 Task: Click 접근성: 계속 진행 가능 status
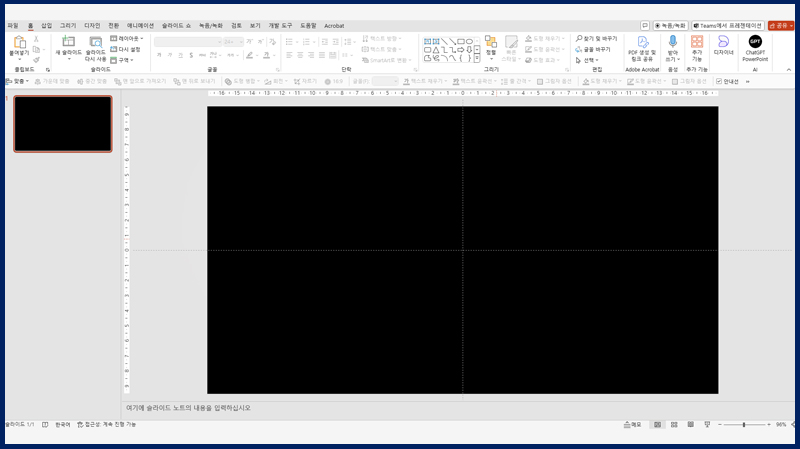click(107, 425)
